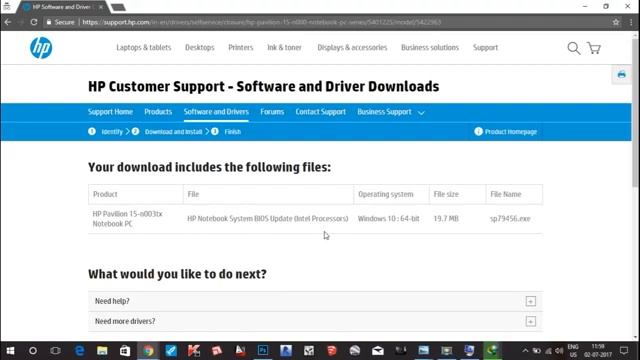Open Task View in the taskbar
640x360 pixels.
coord(56,351)
